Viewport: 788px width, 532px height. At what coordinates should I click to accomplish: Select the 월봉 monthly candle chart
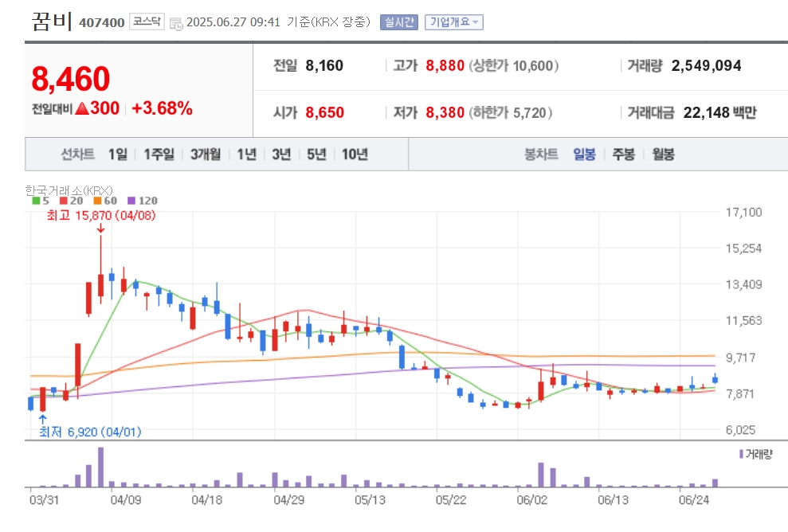(x=663, y=155)
